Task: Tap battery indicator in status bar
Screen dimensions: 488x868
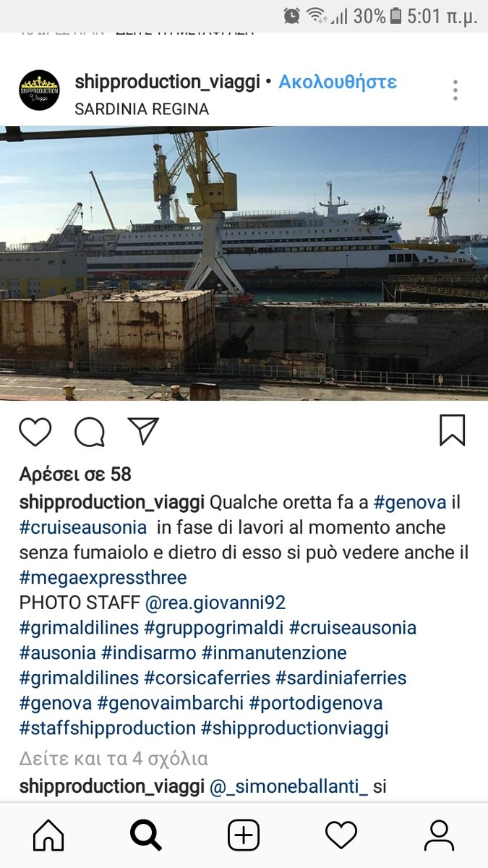Action: pyautogui.click(x=395, y=15)
